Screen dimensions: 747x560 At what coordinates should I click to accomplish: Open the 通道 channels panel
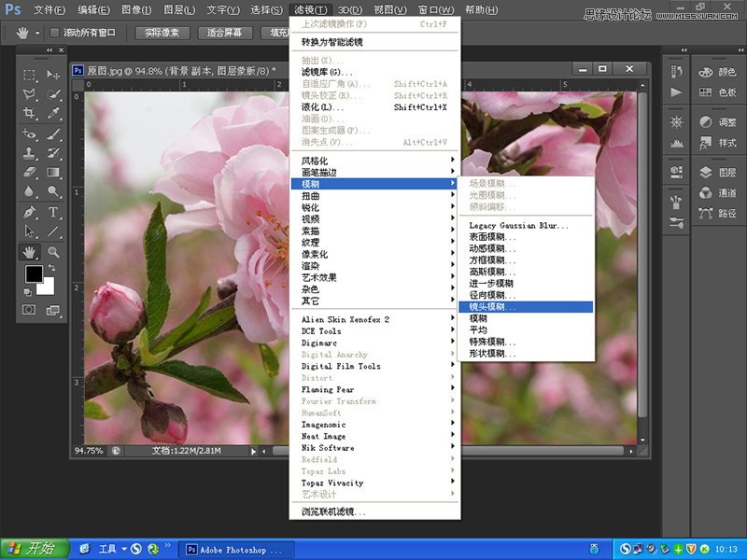click(x=717, y=193)
